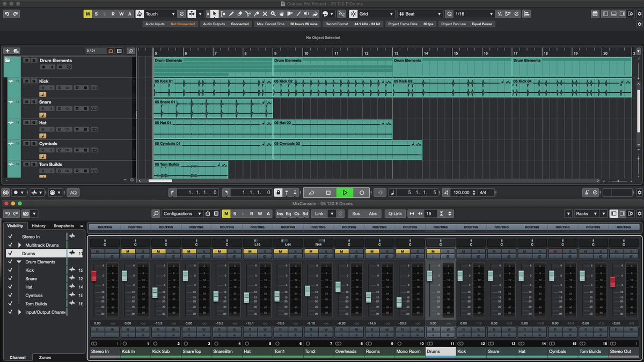Select the Scissors split tool
Viewport: 644px width, 362px height.
point(248,14)
